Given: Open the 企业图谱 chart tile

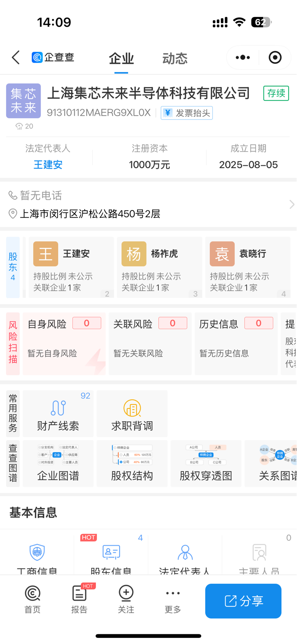Looking at the screenshot, I should (58, 463).
